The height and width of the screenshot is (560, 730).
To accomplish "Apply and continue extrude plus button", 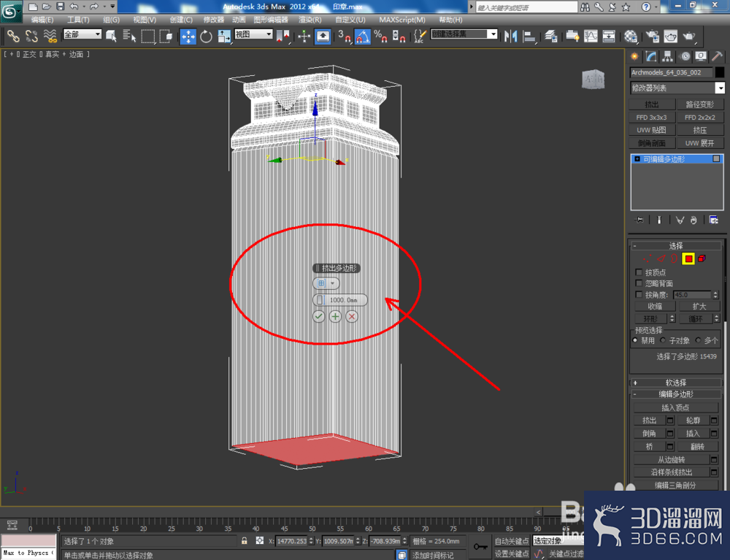I will [x=335, y=317].
